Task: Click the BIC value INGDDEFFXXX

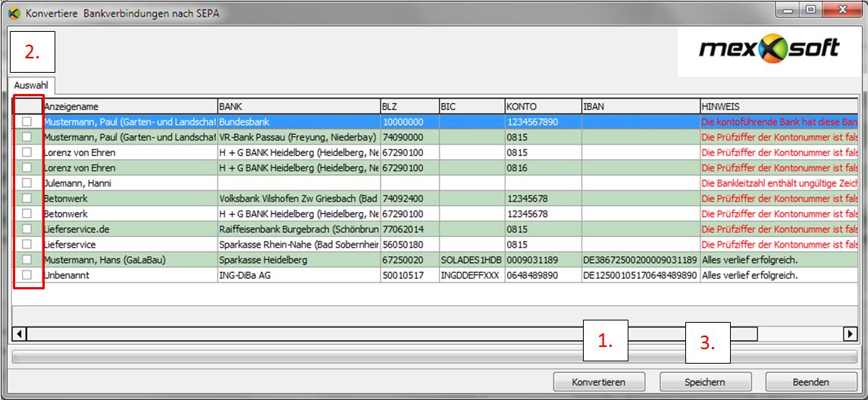Action: [472, 275]
